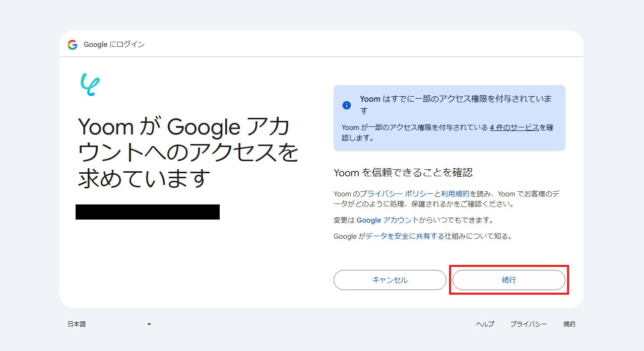Select the blue permissions notice box
This screenshot has height=351, width=644.
(x=449, y=117)
